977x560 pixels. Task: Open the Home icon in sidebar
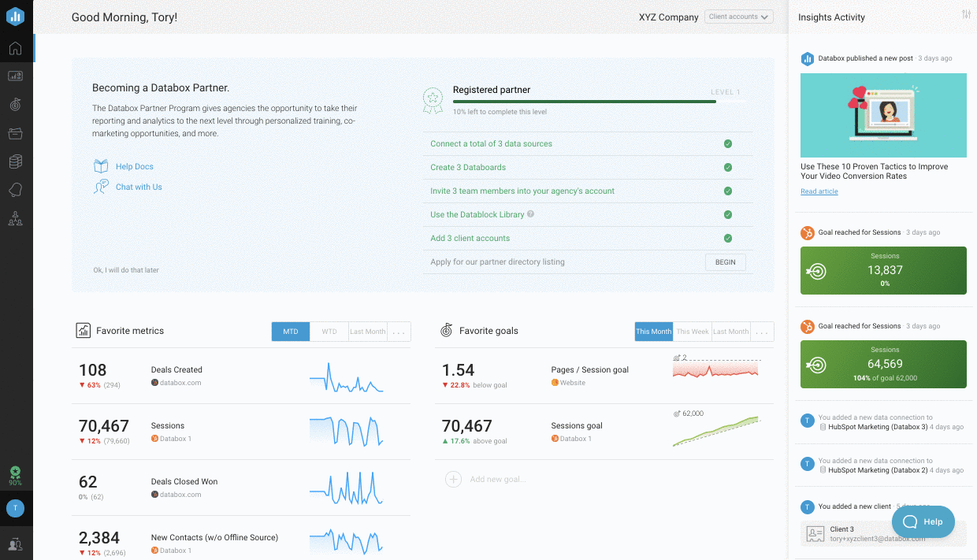point(15,49)
